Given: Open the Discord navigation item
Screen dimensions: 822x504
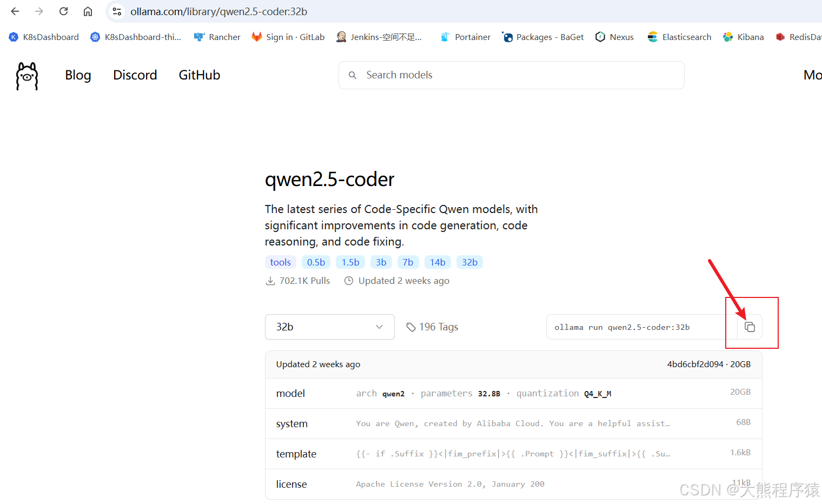Looking at the screenshot, I should (x=135, y=75).
